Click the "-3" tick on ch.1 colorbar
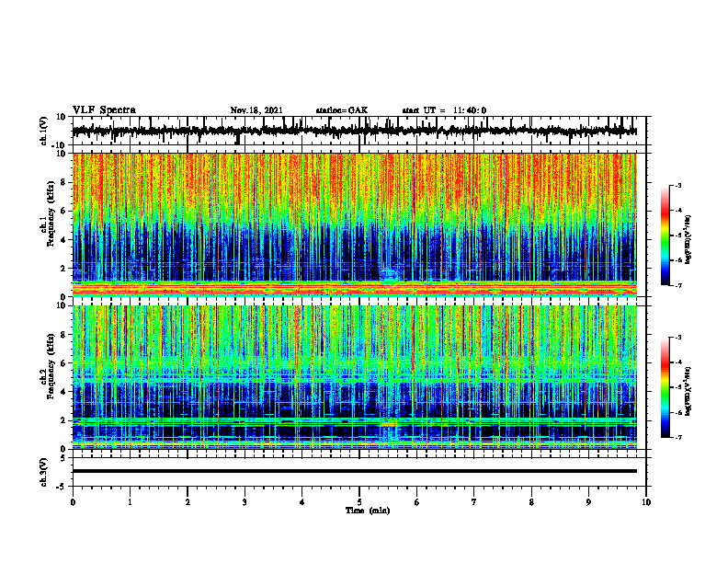 [x=678, y=186]
